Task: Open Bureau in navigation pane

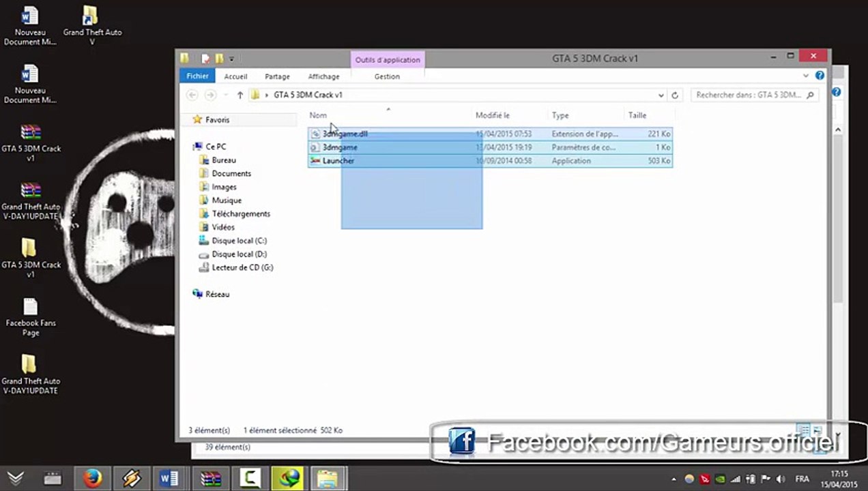Action: coord(224,160)
